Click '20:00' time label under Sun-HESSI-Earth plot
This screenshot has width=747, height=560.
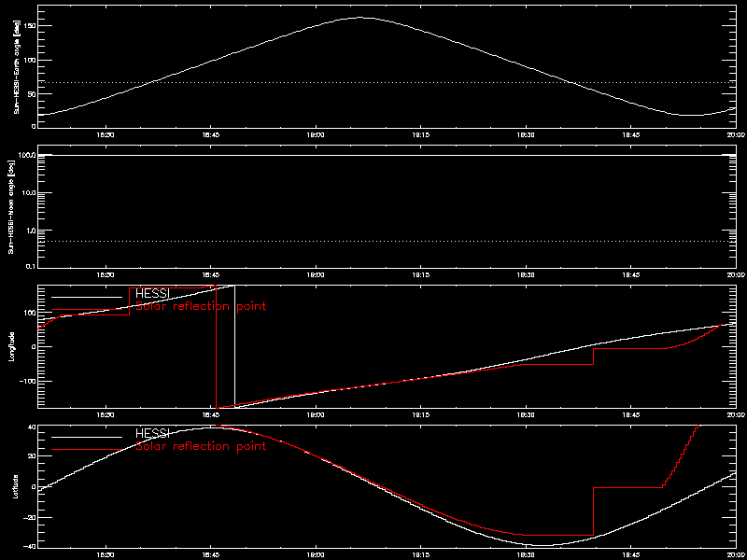point(737,135)
